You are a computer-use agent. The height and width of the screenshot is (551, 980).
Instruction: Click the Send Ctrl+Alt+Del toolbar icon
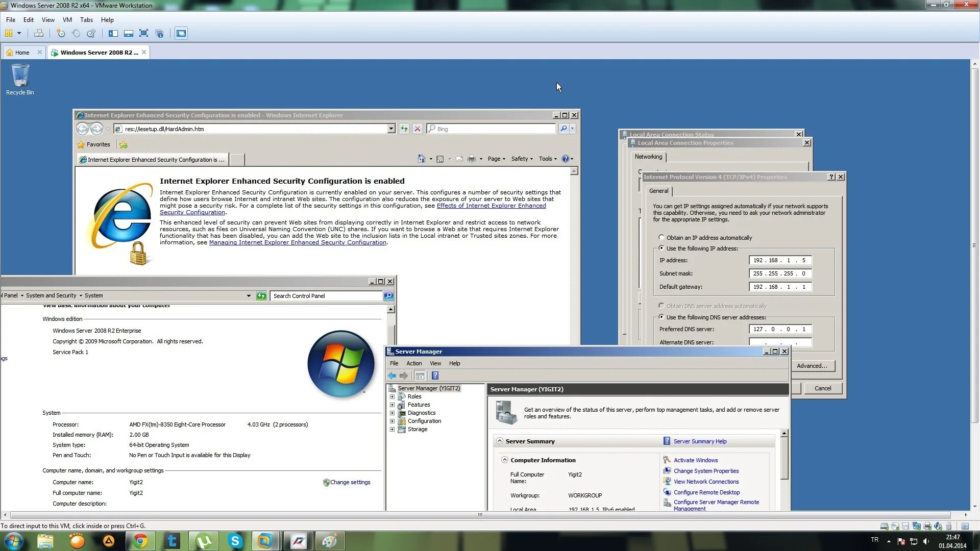point(39,34)
